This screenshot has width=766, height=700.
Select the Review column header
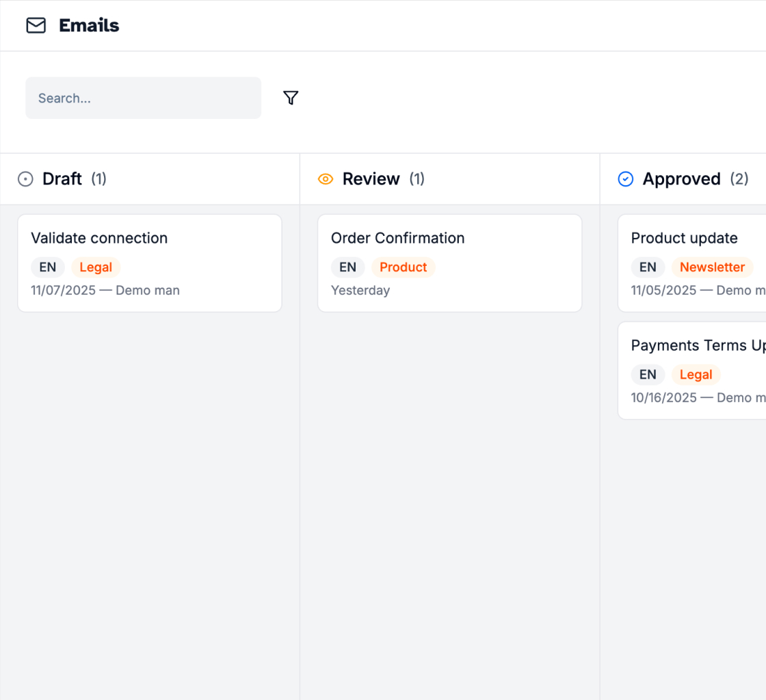(x=371, y=179)
